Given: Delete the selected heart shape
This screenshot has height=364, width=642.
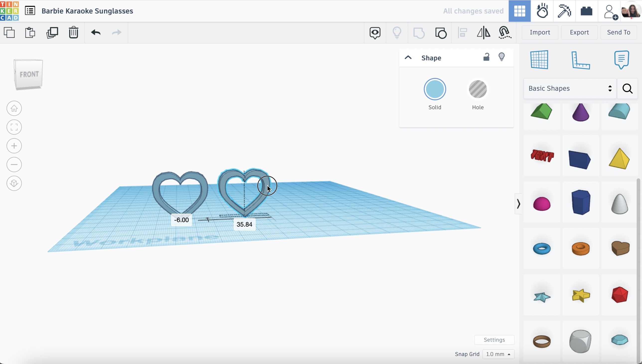Looking at the screenshot, I should point(73,32).
